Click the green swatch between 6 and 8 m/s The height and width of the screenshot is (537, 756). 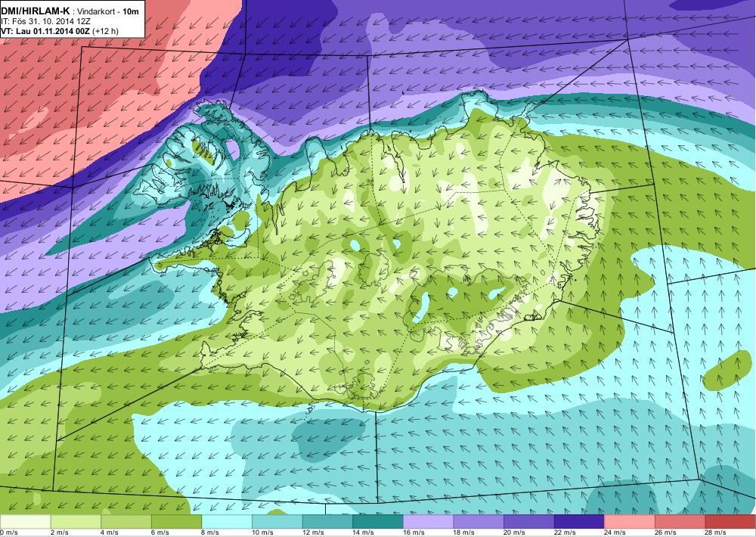click(176, 522)
